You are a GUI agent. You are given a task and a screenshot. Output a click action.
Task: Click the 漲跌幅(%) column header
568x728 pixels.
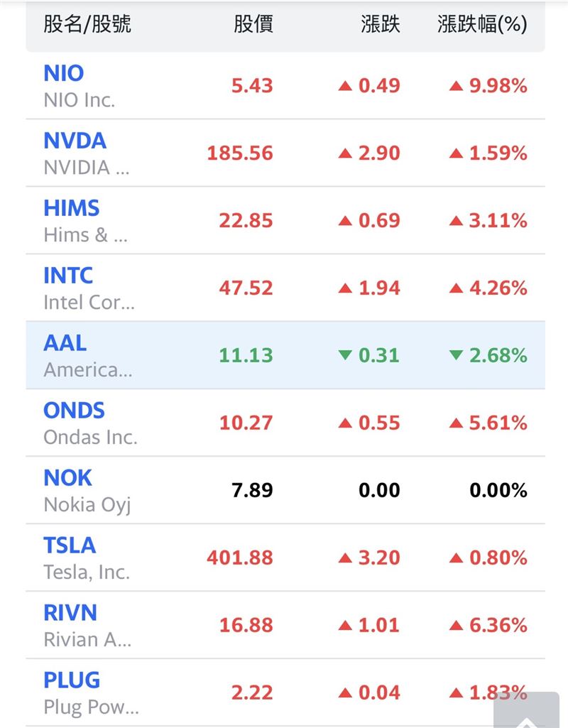(482, 25)
